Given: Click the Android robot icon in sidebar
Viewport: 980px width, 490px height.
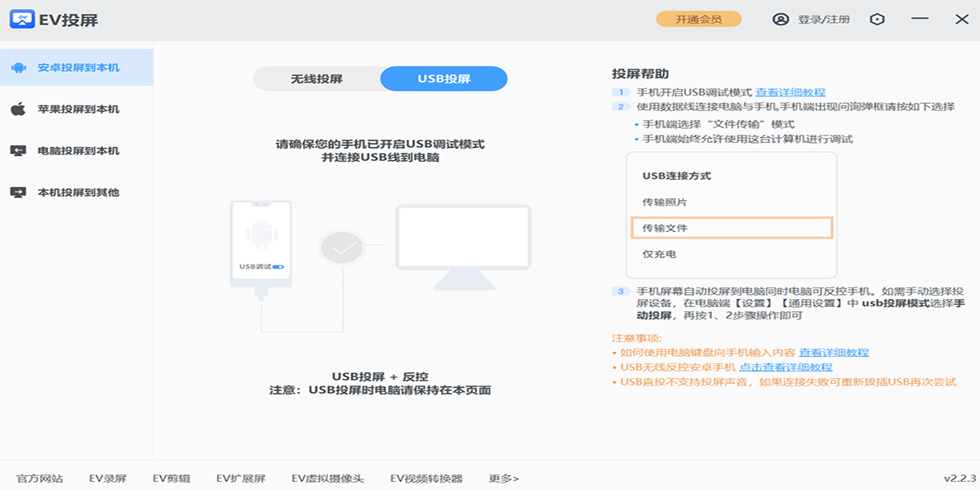Looking at the screenshot, I should 18,68.
